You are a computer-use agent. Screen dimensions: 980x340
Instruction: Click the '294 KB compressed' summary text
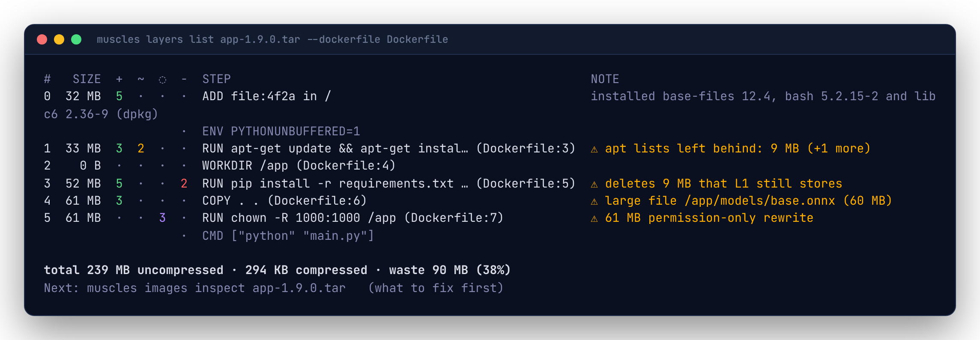[x=306, y=270]
